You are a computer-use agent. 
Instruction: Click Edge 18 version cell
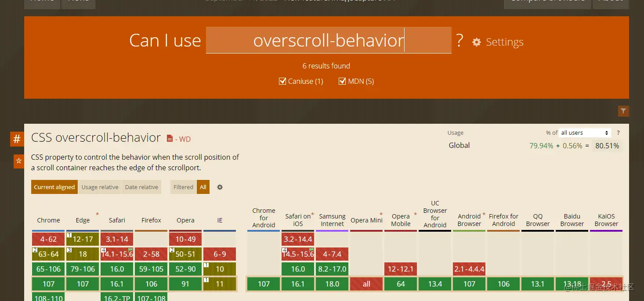pyautogui.click(x=83, y=254)
